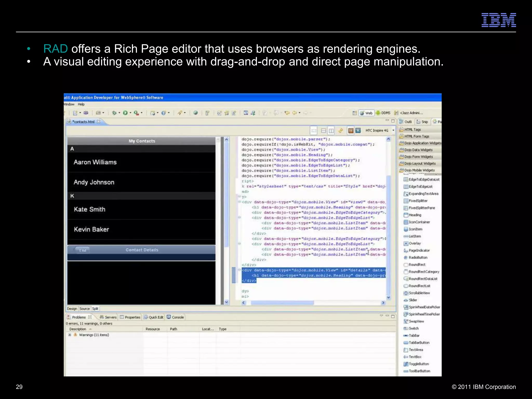
Task: Expand the HTML Form Tags palette drawer
Action: (x=420, y=136)
